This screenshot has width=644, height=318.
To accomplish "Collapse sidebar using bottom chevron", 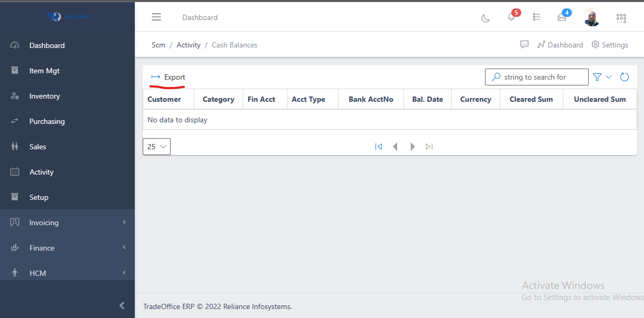I will [122, 305].
